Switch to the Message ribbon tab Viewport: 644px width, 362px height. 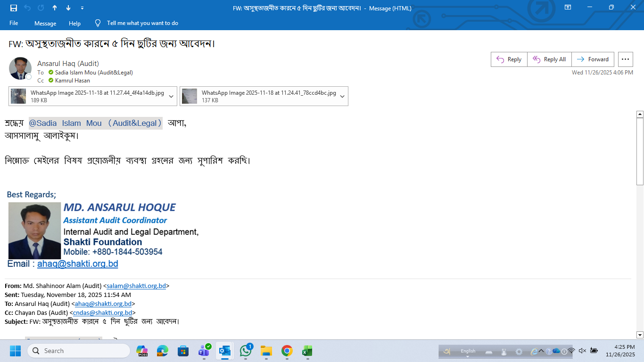(45, 23)
